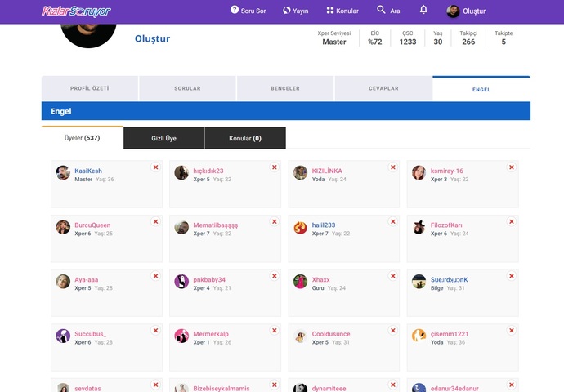This screenshot has width=564, height=392.
Task: Click the header profile avatar
Action: pyautogui.click(x=453, y=11)
